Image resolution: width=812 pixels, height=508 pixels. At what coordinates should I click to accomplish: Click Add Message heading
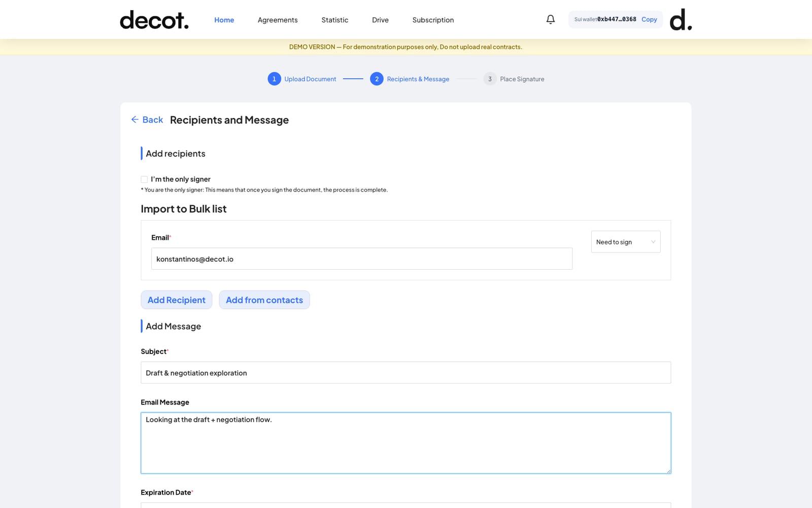pos(174,326)
